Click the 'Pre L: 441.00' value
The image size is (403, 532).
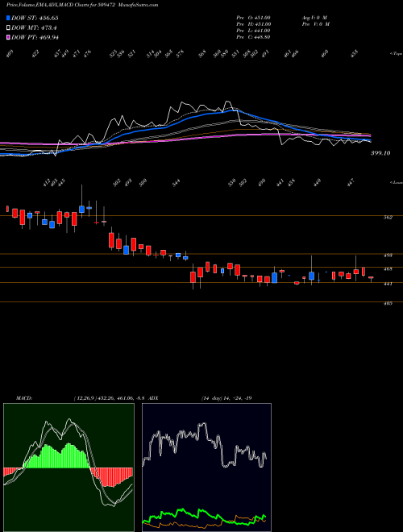253,31
